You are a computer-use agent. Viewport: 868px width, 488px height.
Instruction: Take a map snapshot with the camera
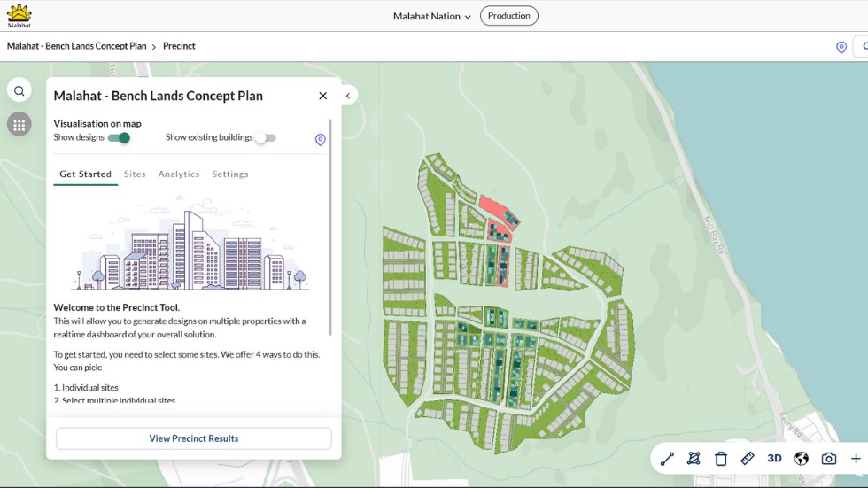[x=829, y=459]
